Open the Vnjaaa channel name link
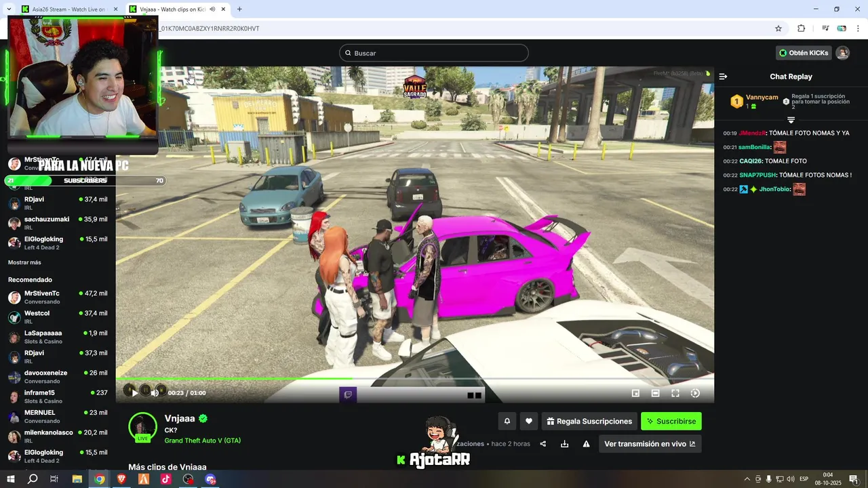 (180, 418)
